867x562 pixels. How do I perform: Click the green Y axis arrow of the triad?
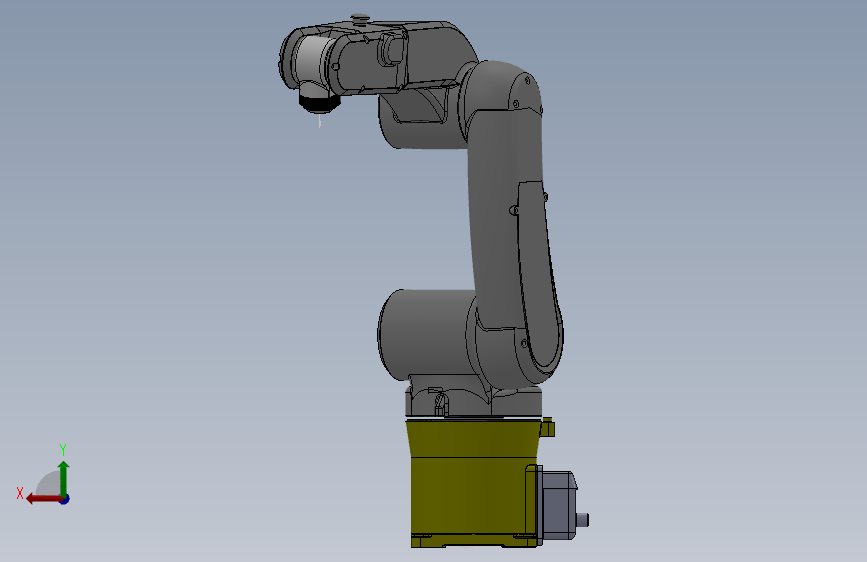click(64, 478)
